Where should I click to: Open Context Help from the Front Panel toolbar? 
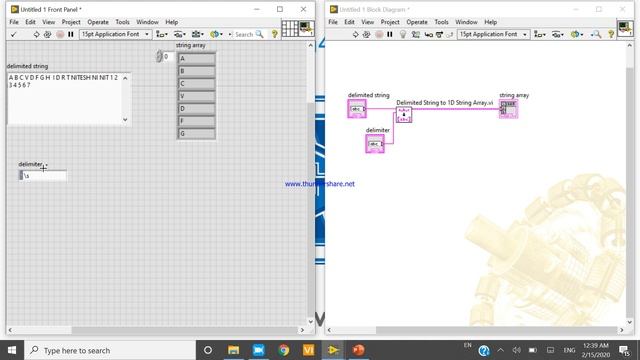(x=275, y=34)
